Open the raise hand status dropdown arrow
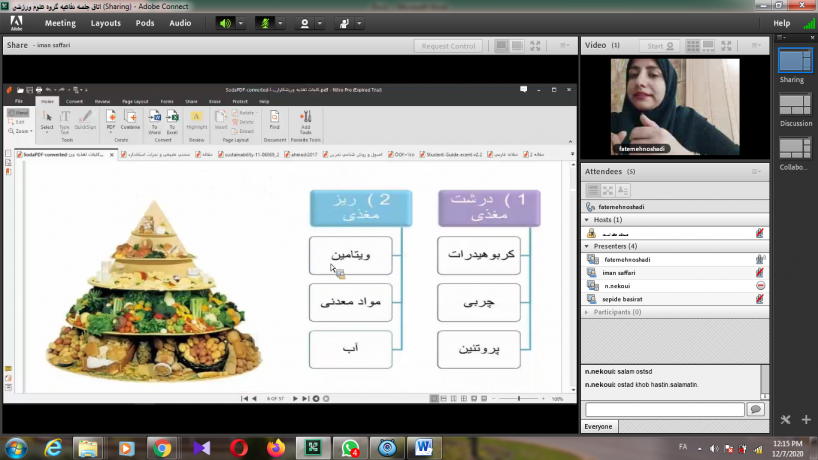 coord(358,23)
